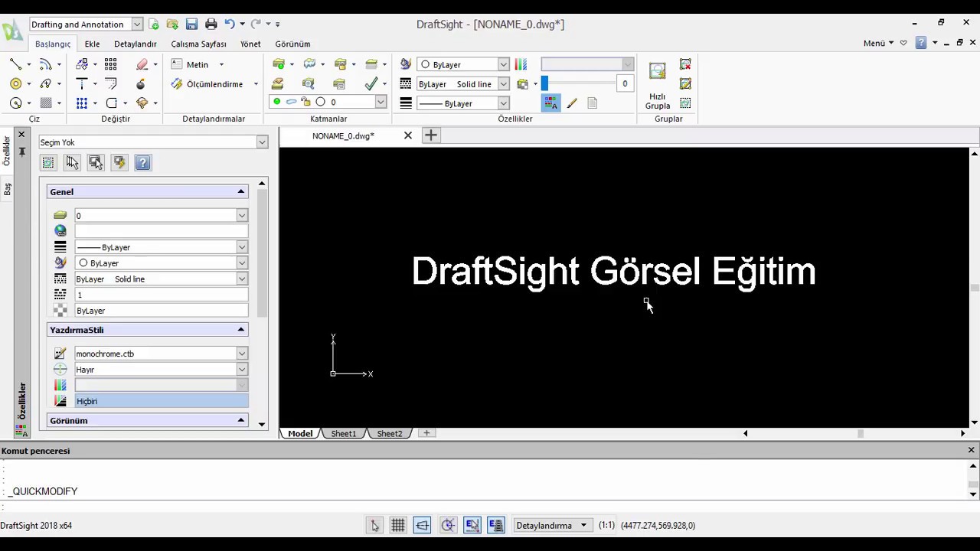Choose the Eraser delete tool
Image resolution: width=980 pixels, height=551 pixels.
pos(142,64)
